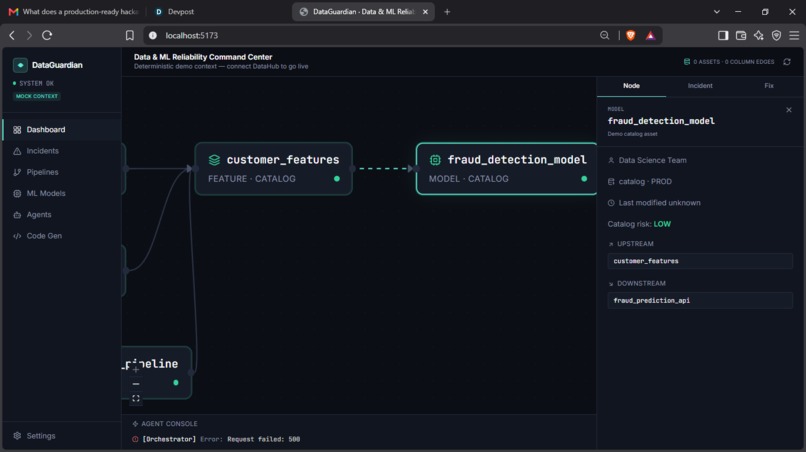Click the MOCK CONTEXT badge
This screenshot has height=452, width=806.
pyautogui.click(x=37, y=96)
